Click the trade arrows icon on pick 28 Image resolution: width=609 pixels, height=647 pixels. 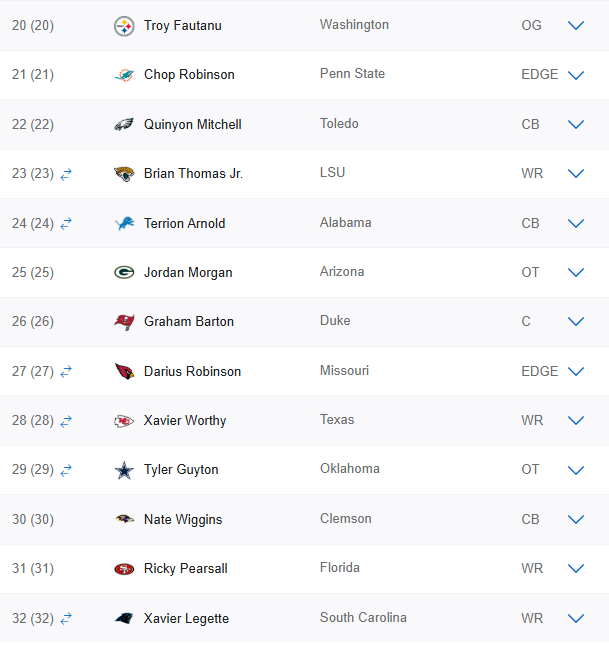coord(66,421)
